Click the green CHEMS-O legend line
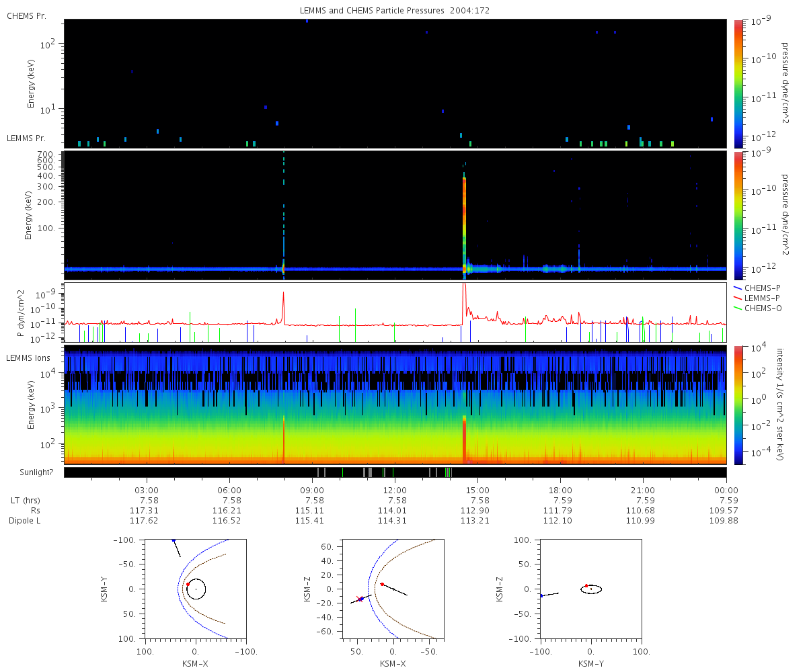The height and width of the screenshot is (672, 807). coord(738,308)
